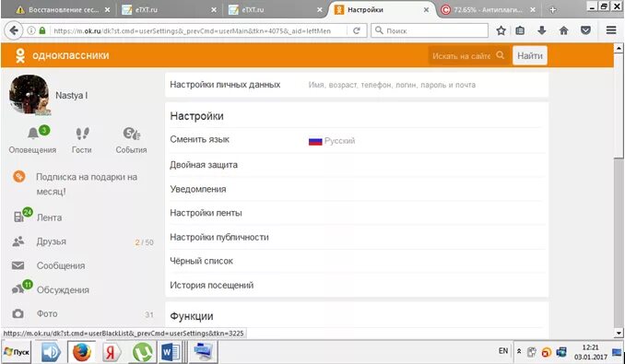
Task: Open the profile avatar photo
Action: point(29,95)
